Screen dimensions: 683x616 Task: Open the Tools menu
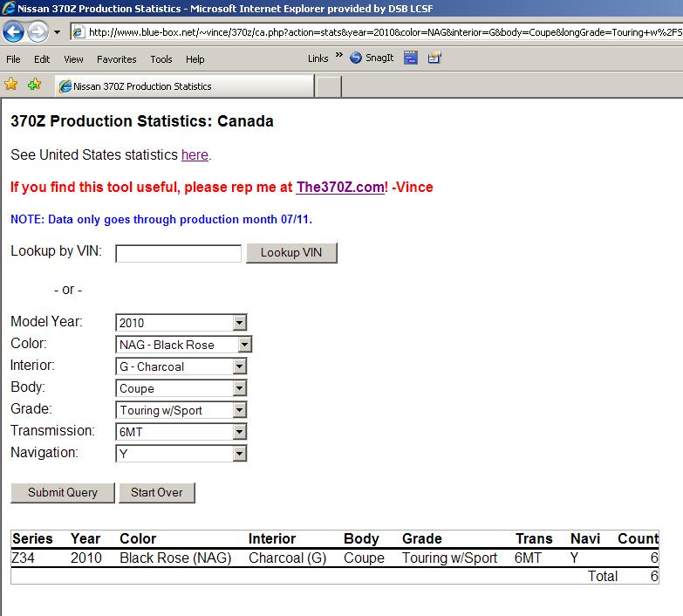(161, 59)
